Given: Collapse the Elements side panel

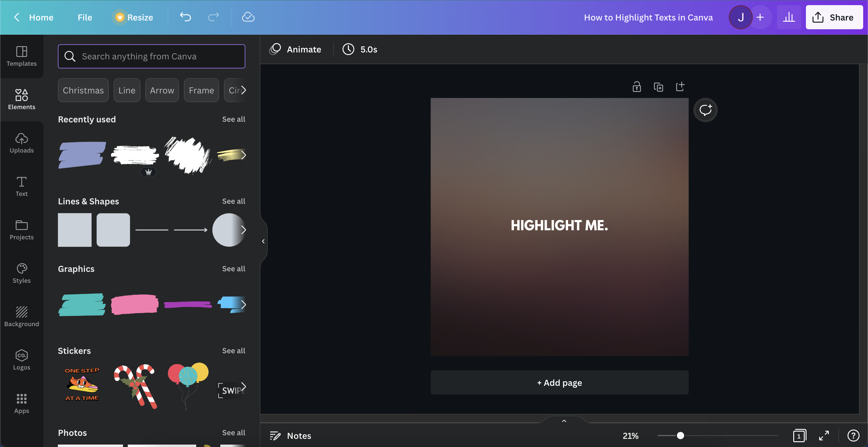Looking at the screenshot, I should coord(263,241).
